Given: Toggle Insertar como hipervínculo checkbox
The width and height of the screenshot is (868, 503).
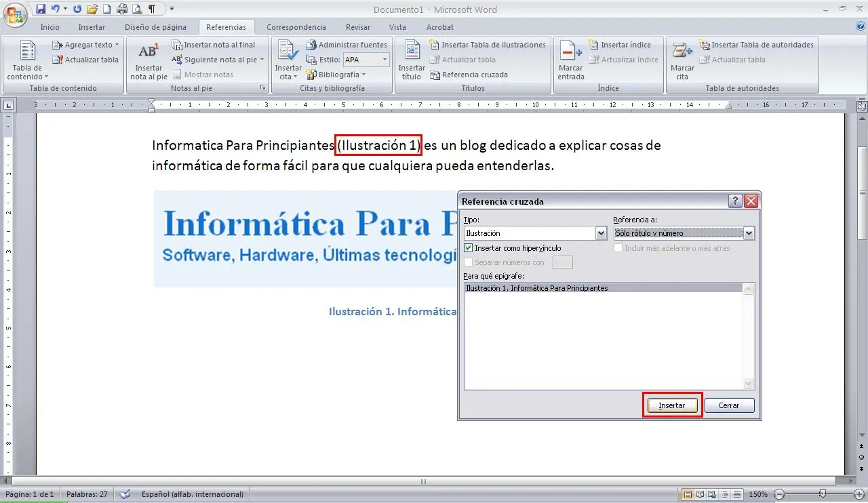Looking at the screenshot, I should (469, 248).
